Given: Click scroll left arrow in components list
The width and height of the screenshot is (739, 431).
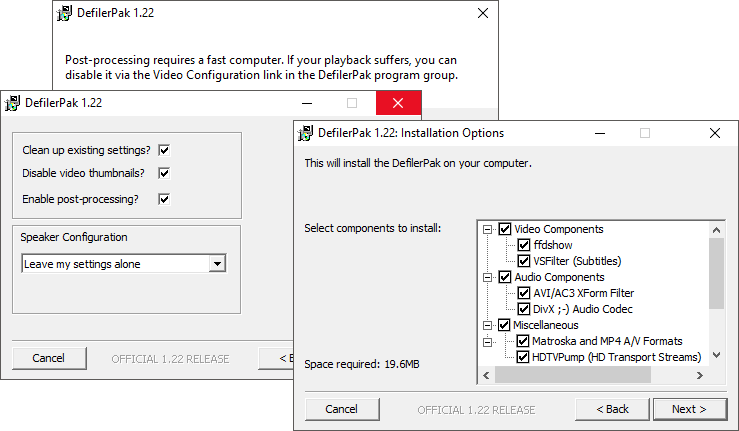Looking at the screenshot, I should click(486, 375).
